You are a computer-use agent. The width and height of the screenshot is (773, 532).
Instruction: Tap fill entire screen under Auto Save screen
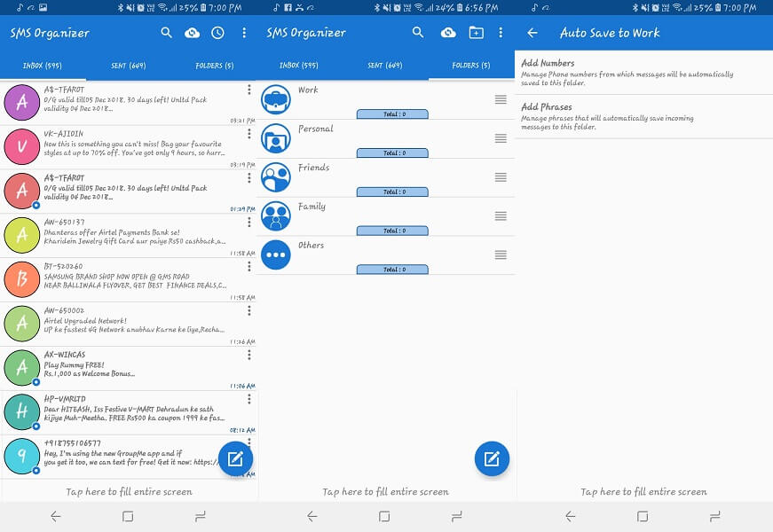point(643,491)
